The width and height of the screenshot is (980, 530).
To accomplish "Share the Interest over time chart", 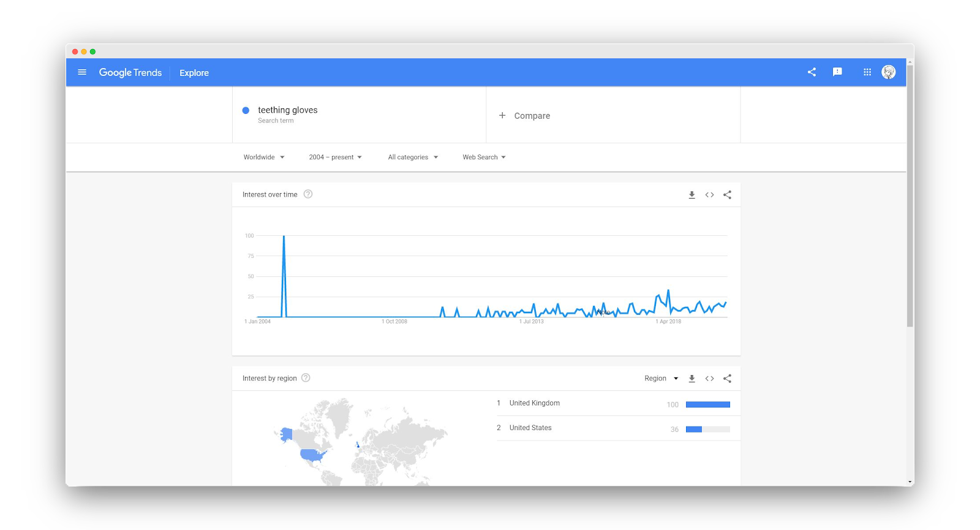I will pyautogui.click(x=727, y=194).
